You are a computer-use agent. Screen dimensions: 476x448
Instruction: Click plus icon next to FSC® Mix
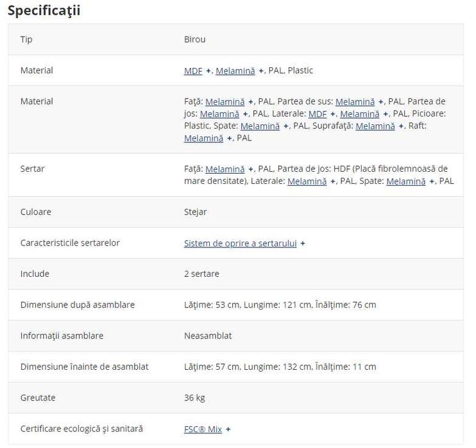pyautogui.click(x=228, y=429)
